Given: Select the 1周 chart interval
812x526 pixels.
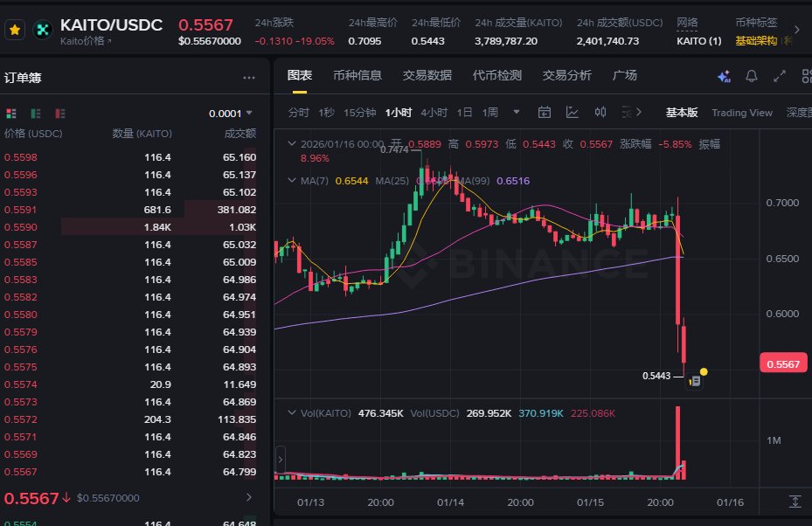Looking at the screenshot, I should coord(489,113).
